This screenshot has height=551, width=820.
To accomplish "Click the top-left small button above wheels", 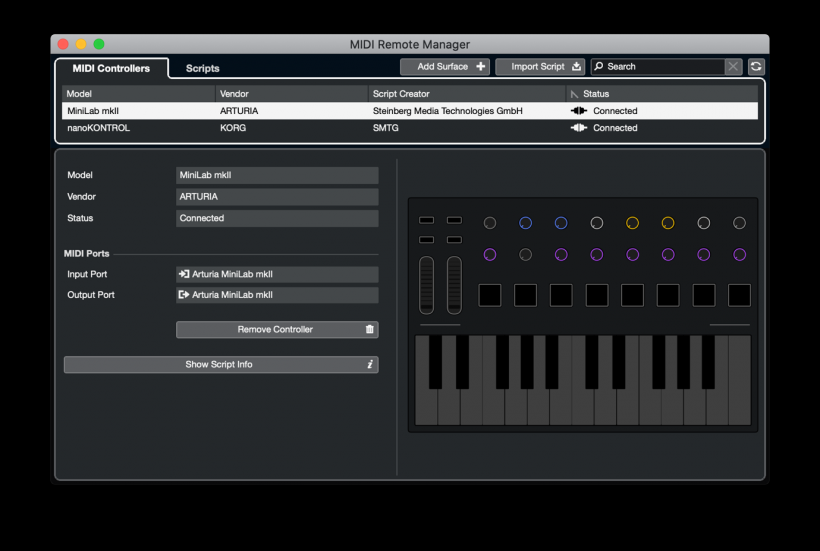I will [426, 220].
